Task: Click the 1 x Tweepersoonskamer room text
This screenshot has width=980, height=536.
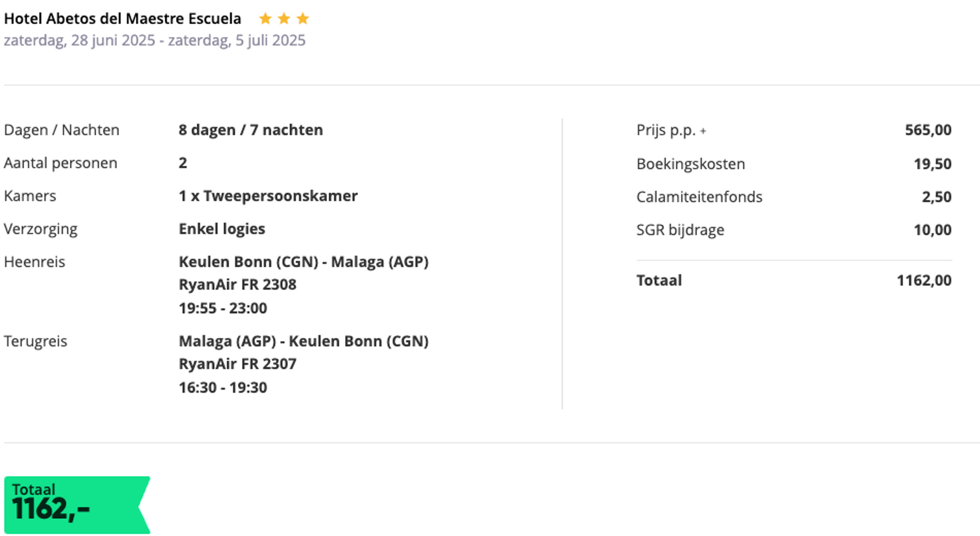Action: click(268, 196)
